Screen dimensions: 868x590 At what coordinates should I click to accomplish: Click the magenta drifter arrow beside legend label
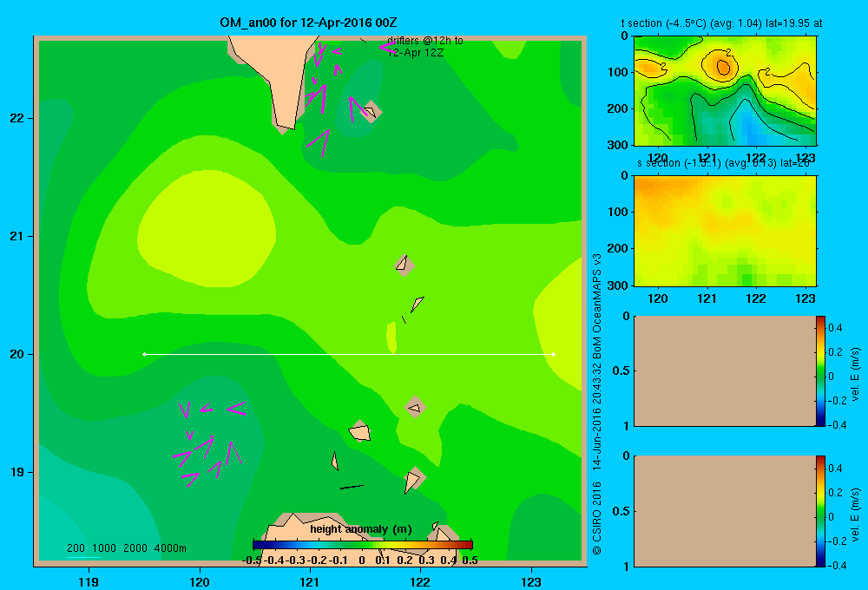(387, 47)
